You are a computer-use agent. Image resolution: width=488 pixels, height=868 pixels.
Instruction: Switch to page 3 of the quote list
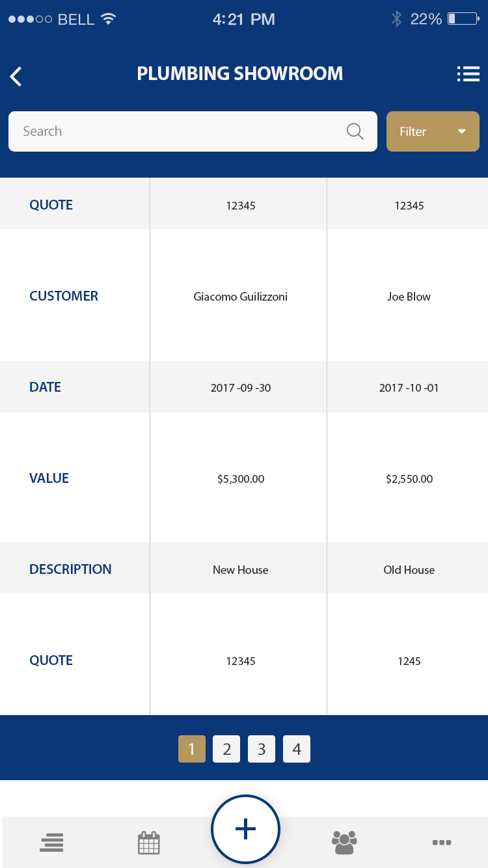pyautogui.click(x=262, y=748)
